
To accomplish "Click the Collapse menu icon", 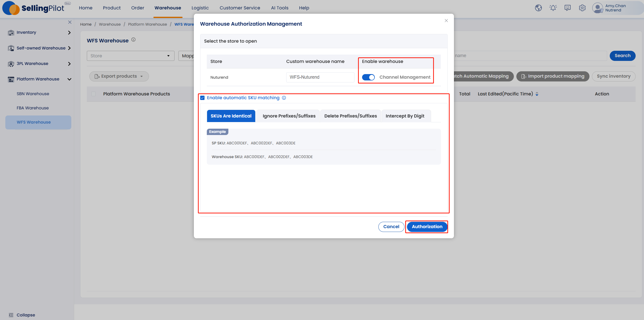I will click(11, 315).
